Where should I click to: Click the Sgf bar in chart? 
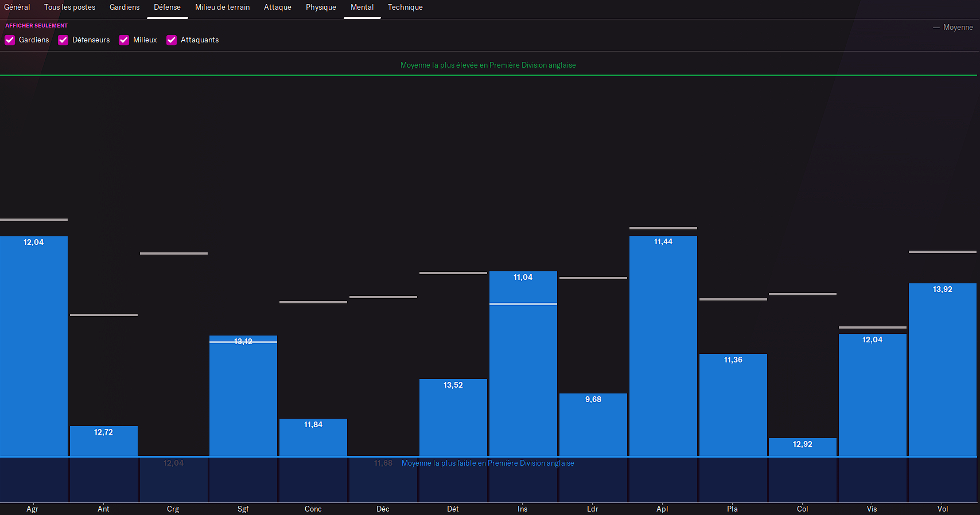[x=243, y=396]
